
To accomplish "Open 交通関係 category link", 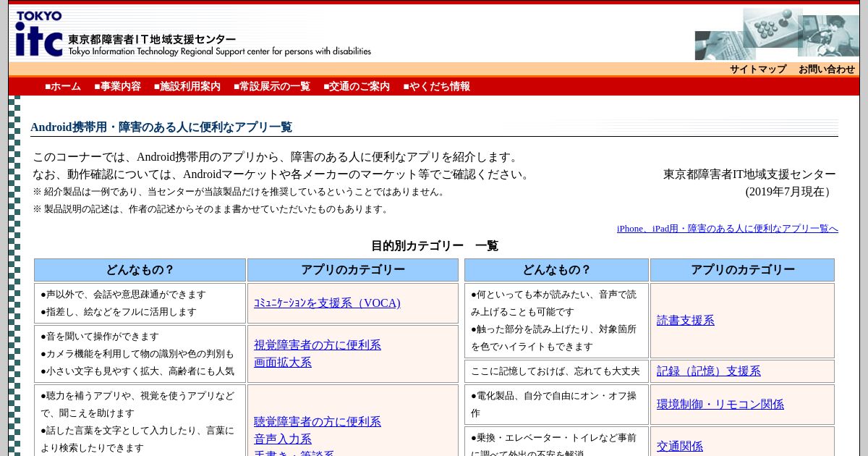I will pyautogui.click(x=680, y=447).
